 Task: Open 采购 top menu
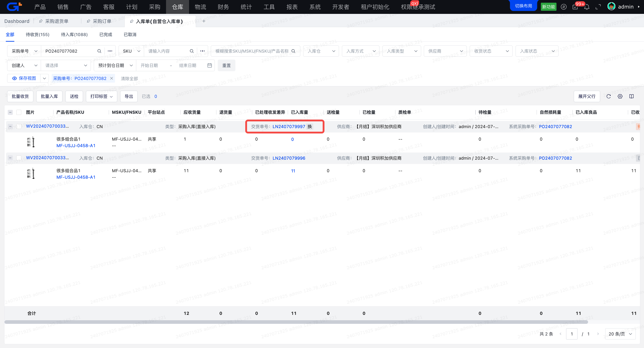tap(154, 7)
